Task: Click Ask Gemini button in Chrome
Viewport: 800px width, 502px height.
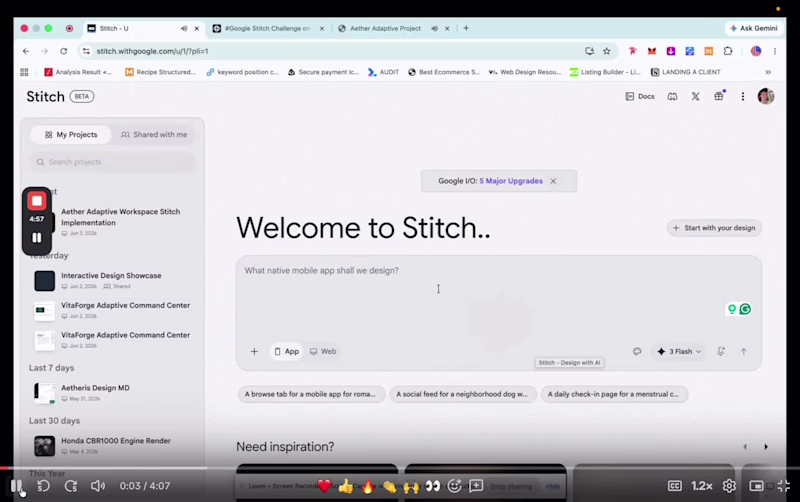Action: click(754, 29)
